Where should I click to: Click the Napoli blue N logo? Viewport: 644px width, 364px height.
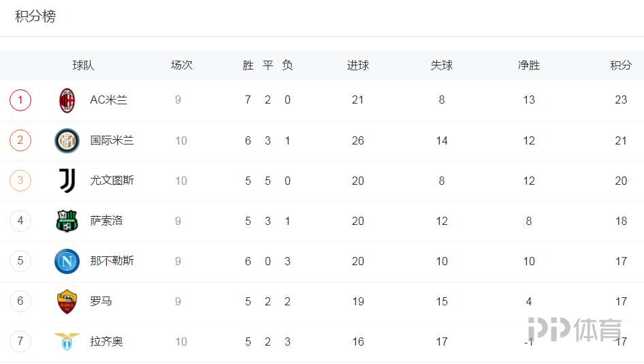(x=67, y=261)
